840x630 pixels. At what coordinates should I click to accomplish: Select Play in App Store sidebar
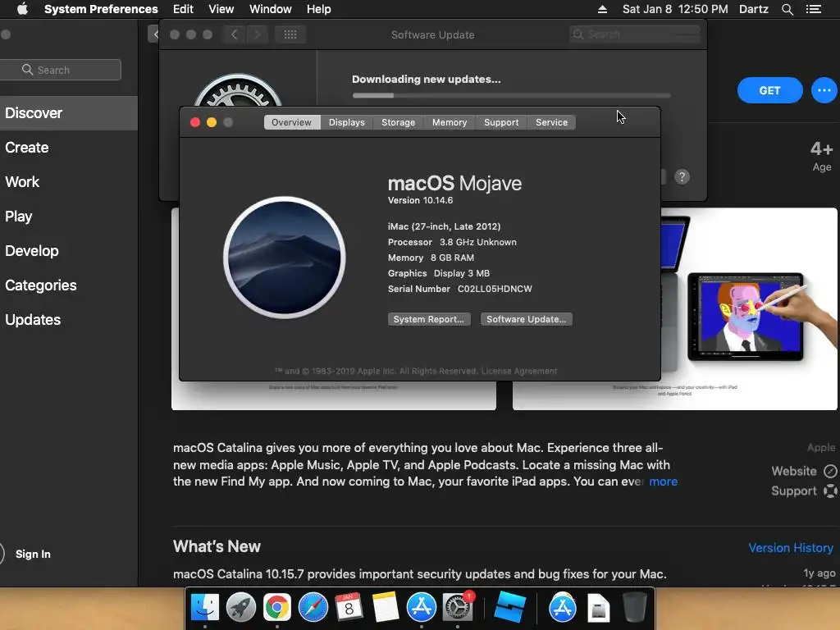(69, 217)
